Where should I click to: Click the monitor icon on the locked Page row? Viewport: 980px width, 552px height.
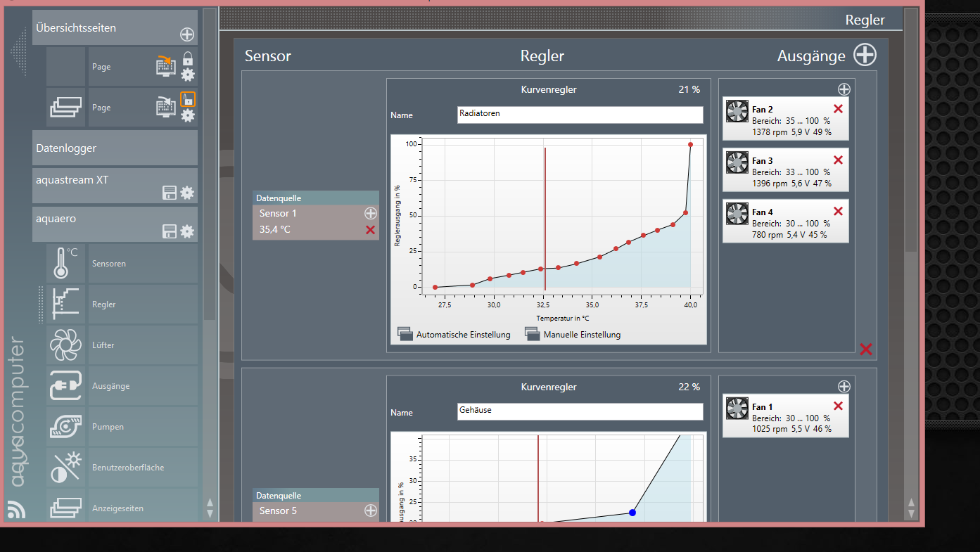pos(165,65)
